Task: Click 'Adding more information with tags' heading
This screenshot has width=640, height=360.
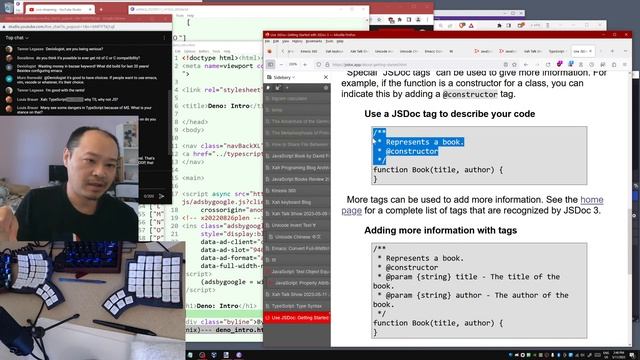Action: tap(440, 230)
